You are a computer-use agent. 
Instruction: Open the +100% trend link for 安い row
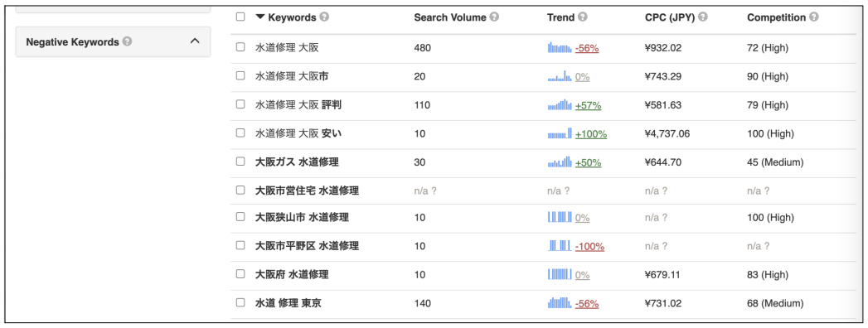click(x=590, y=134)
